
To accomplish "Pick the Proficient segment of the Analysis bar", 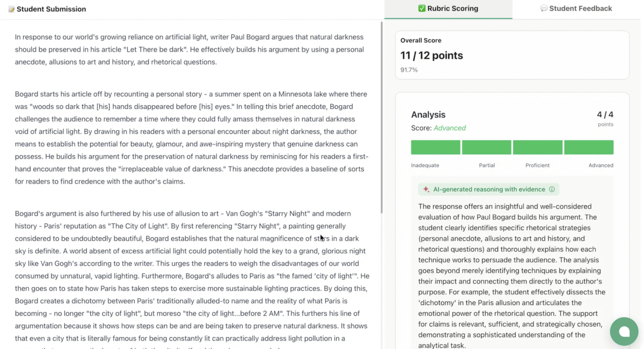I will pyautogui.click(x=538, y=148).
